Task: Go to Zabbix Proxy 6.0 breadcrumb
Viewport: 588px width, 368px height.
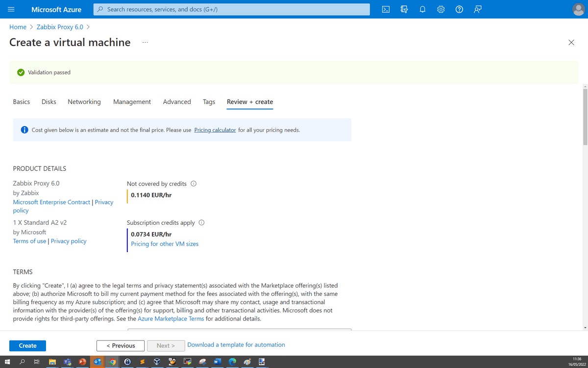Action: point(60,27)
